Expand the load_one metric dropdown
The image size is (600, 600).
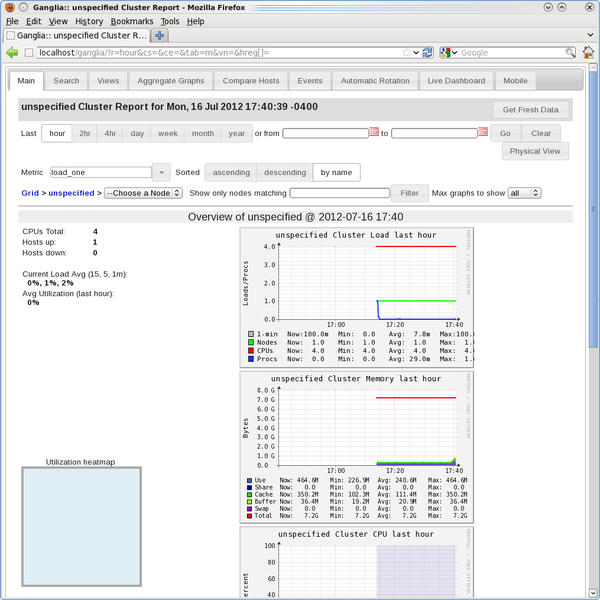pos(161,173)
